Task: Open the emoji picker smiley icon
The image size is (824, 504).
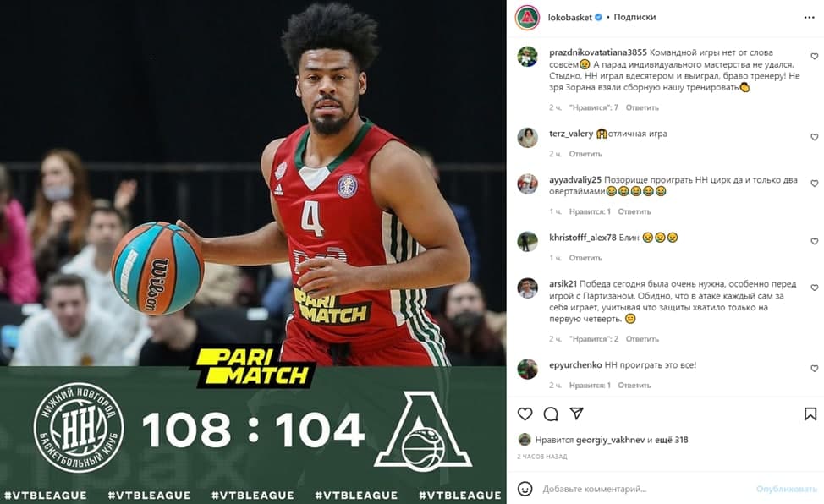Action: pyautogui.click(x=525, y=489)
